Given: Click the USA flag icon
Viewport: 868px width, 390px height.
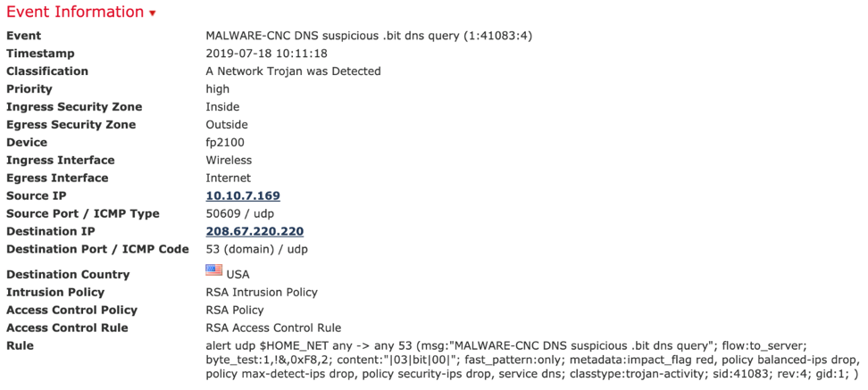Looking at the screenshot, I should point(214,270).
